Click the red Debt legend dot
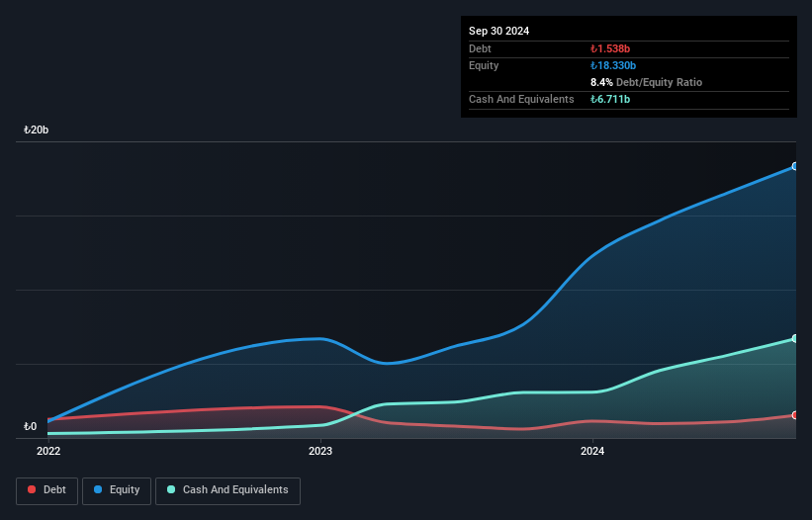Screen dimensions: 812x520 tap(32, 489)
